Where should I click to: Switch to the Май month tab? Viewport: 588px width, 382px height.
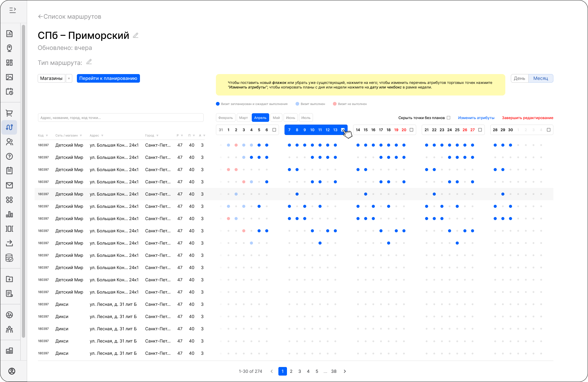click(x=276, y=118)
